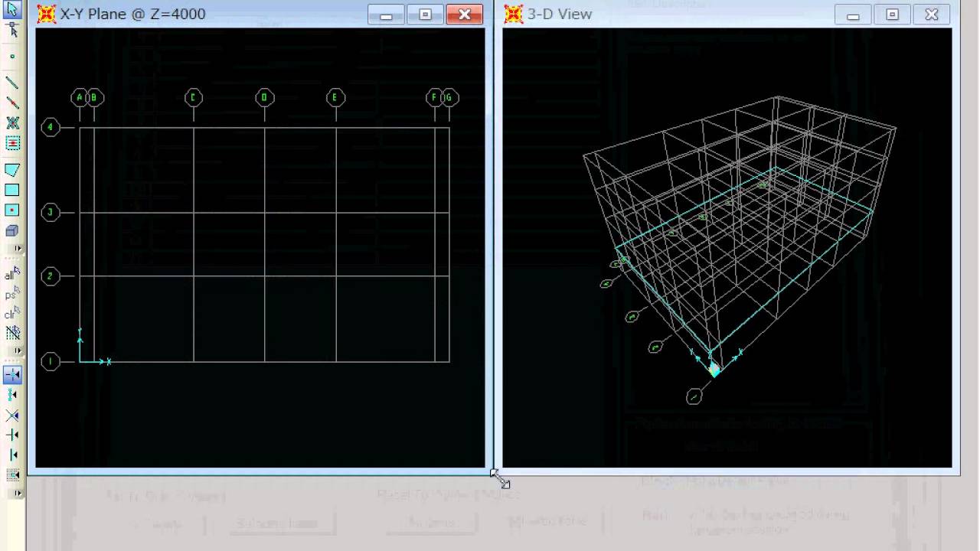
Task: Close the X-Y Plane window
Action: click(x=465, y=15)
